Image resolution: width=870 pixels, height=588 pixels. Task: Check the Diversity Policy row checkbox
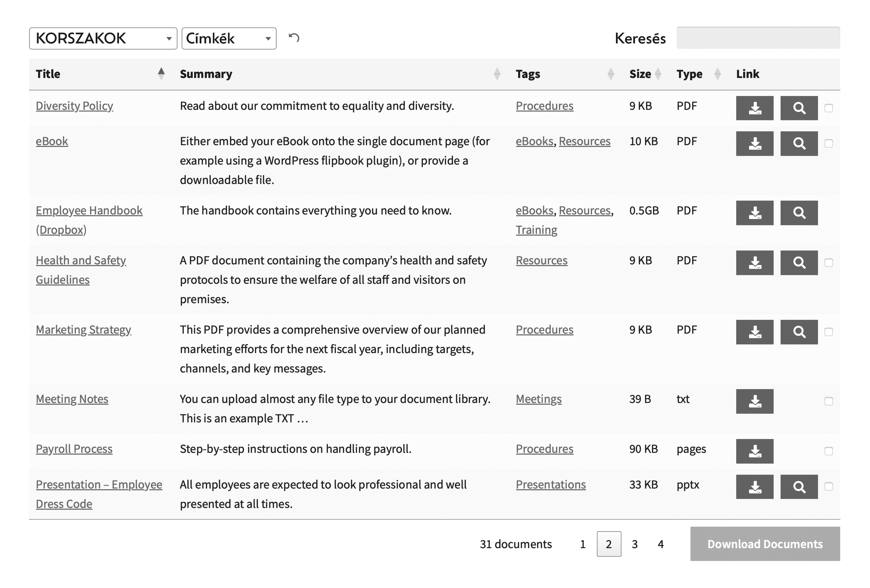pyautogui.click(x=828, y=108)
